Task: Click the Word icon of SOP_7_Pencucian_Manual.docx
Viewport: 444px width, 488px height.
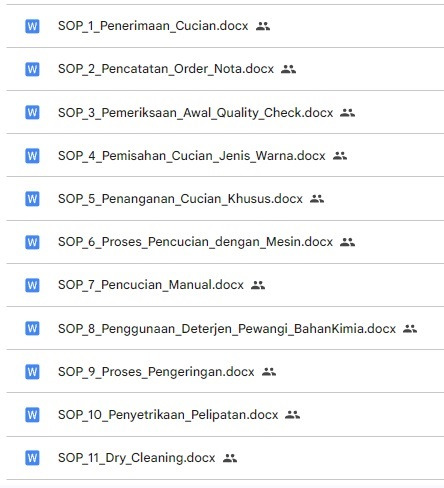Action: coord(32,285)
